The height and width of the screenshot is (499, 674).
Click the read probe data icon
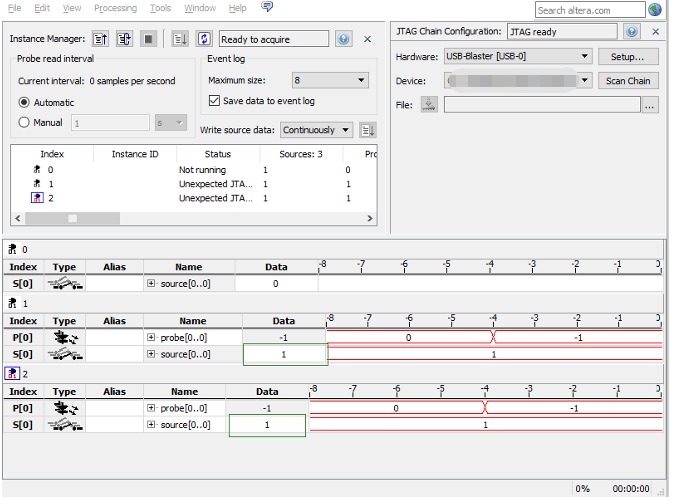point(101,39)
